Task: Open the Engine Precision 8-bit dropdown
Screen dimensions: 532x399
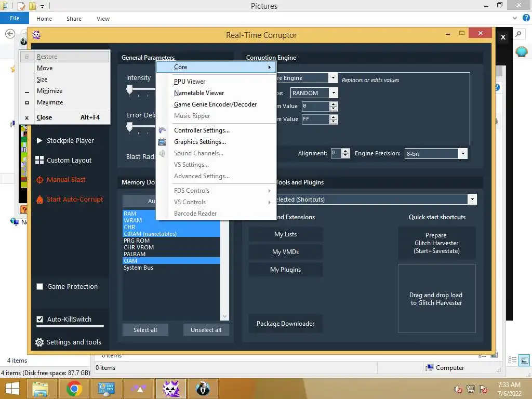Action: pyautogui.click(x=463, y=153)
